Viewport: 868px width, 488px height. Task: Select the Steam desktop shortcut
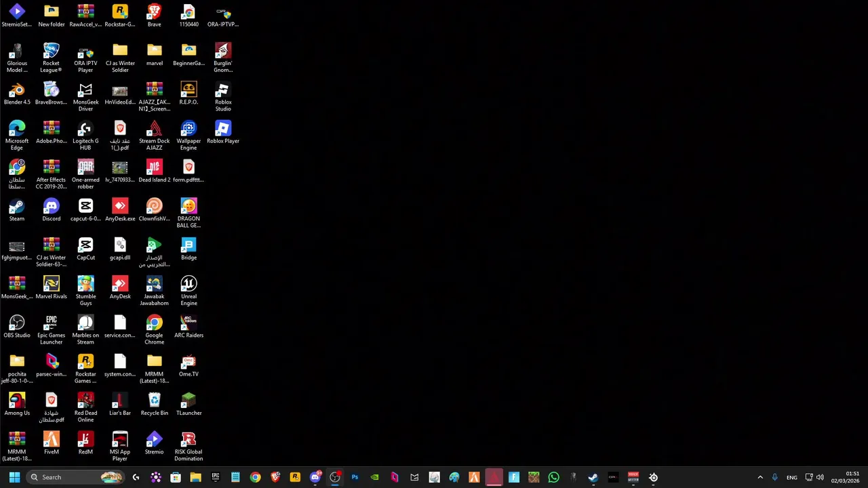point(17,210)
